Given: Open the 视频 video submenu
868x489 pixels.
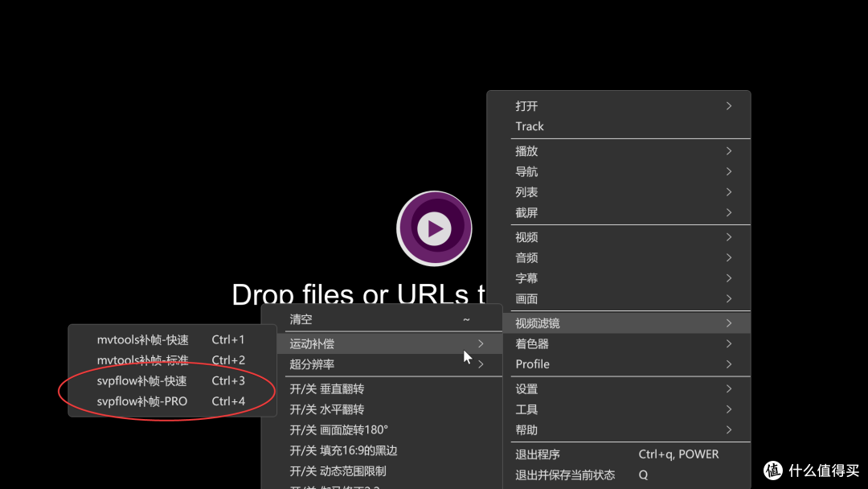Looking at the screenshot, I should tap(618, 237).
